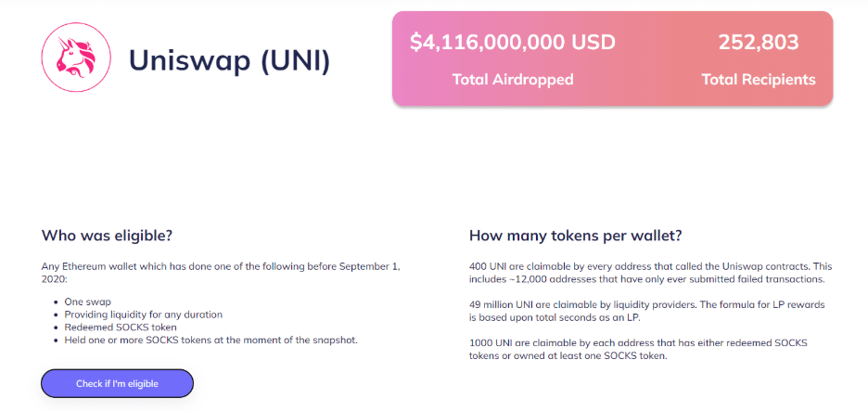Select the Uniswap (UNI) page title
The width and height of the screenshot is (868, 411).
coord(229,59)
